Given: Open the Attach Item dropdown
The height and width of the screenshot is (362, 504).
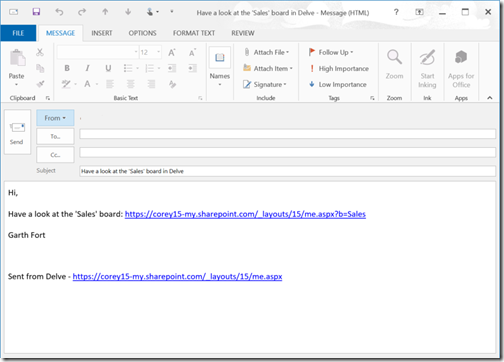Looking at the screenshot, I should (268, 68).
